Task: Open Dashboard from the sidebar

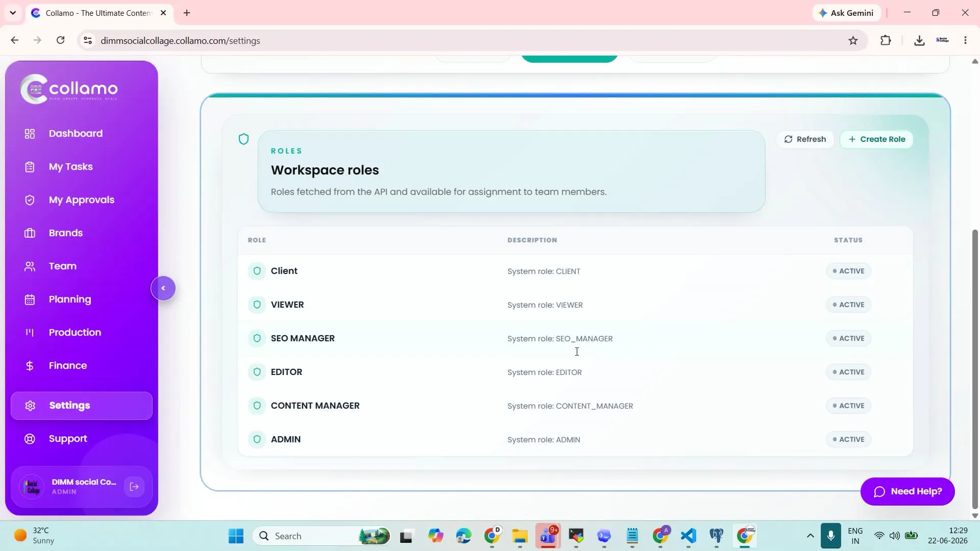Action: click(x=76, y=133)
